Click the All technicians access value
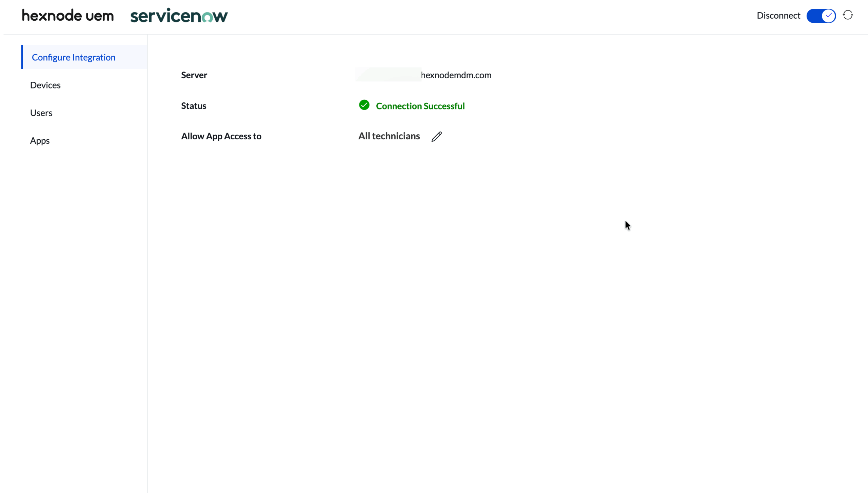 pyautogui.click(x=389, y=136)
